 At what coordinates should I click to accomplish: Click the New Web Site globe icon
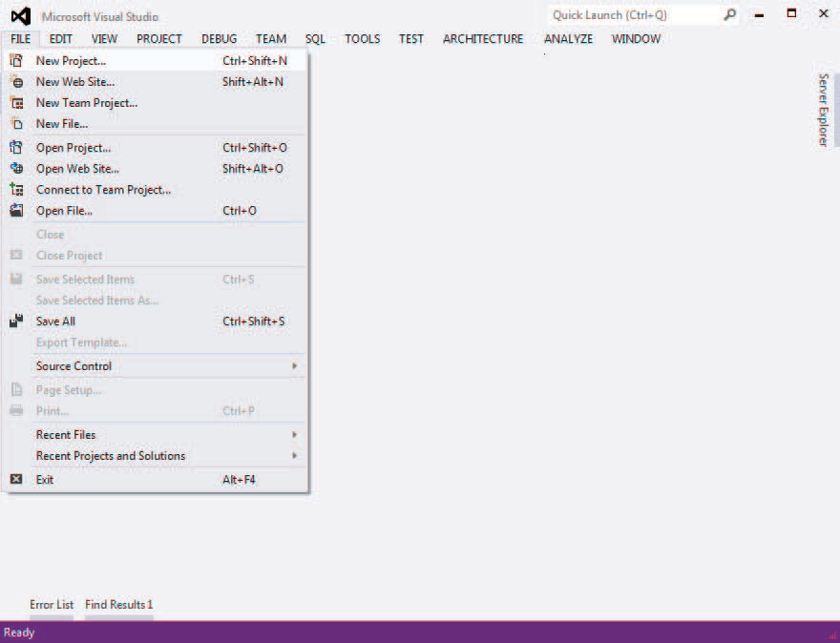(16, 82)
